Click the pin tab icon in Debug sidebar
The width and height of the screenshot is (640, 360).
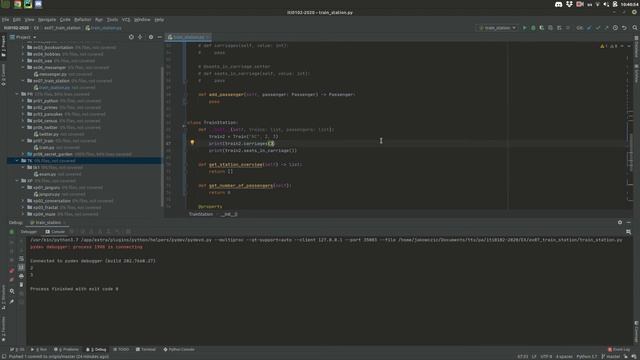point(11,302)
